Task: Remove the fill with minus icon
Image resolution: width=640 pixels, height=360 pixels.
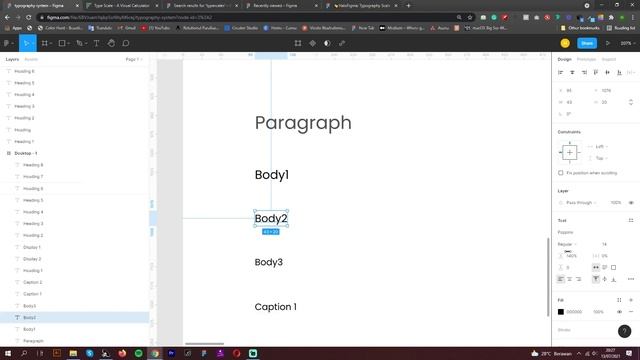Action: pyautogui.click(x=631, y=312)
